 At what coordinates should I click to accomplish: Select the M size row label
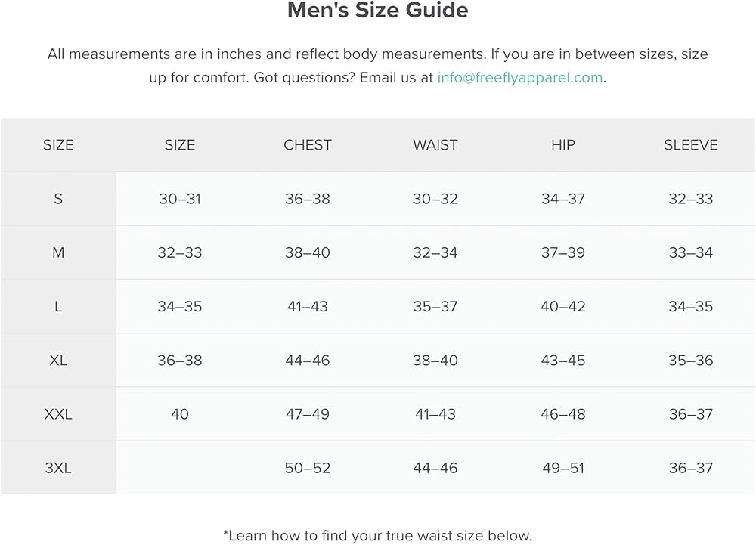tap(58, 252)
